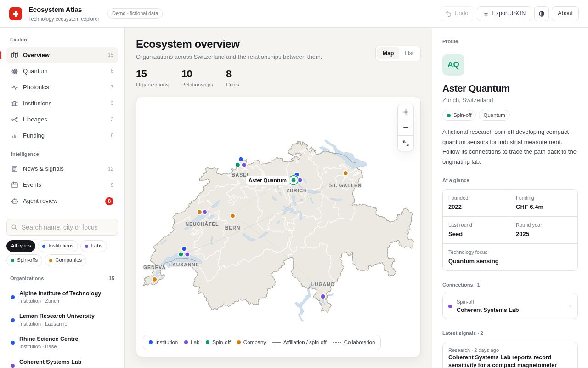This screenshot has width=588, height=368.
Task: Click the Spin-off tag in profile
Action: pos(459,115)
